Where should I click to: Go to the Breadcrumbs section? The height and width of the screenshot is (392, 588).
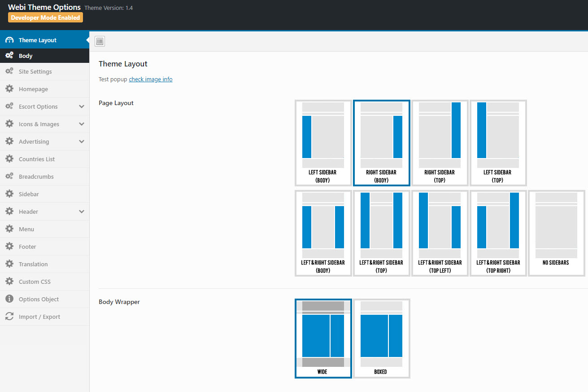click(x=44, y=176)
